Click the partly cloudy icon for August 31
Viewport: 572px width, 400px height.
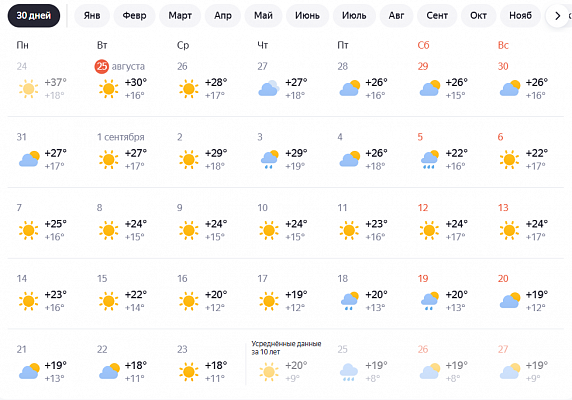tap(29, 159)
